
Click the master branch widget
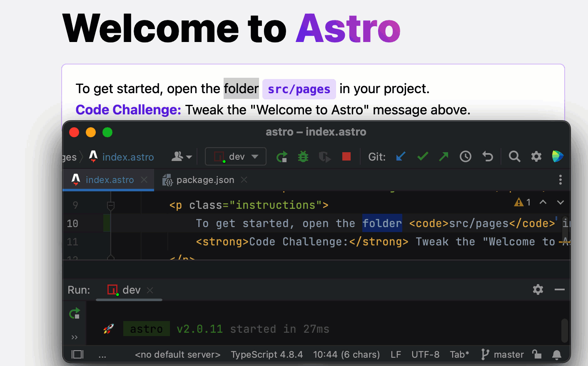[x=508, y=354]
